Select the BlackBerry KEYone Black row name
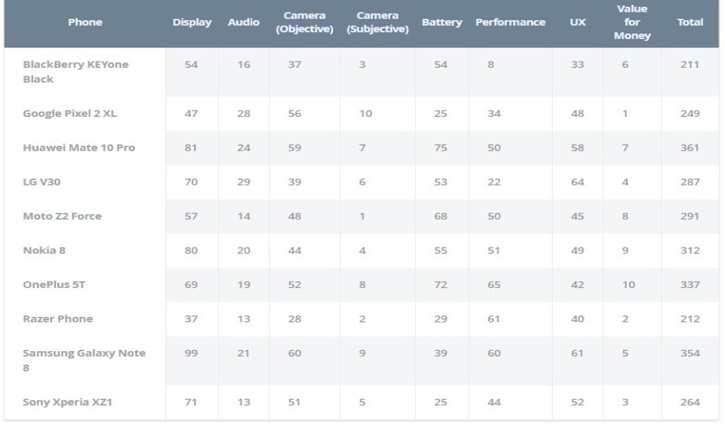The width and height of the screenshot is (725, 425). click(76, 72)
